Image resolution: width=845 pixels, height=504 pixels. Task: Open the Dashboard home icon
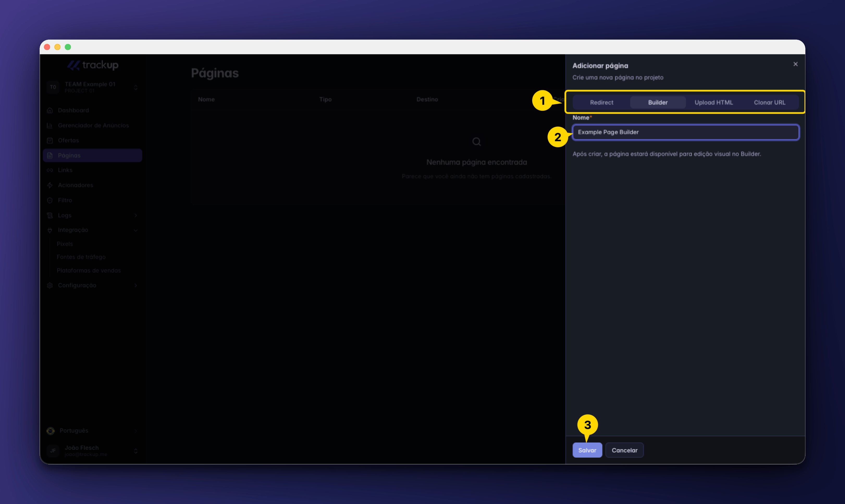pyautogui.click(x=50, y=110)
